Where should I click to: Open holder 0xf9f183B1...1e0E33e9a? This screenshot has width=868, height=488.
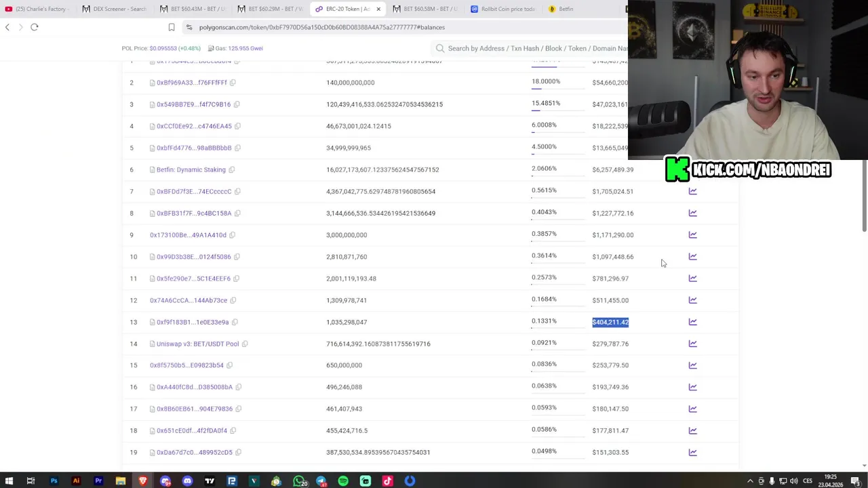(193, 322)
